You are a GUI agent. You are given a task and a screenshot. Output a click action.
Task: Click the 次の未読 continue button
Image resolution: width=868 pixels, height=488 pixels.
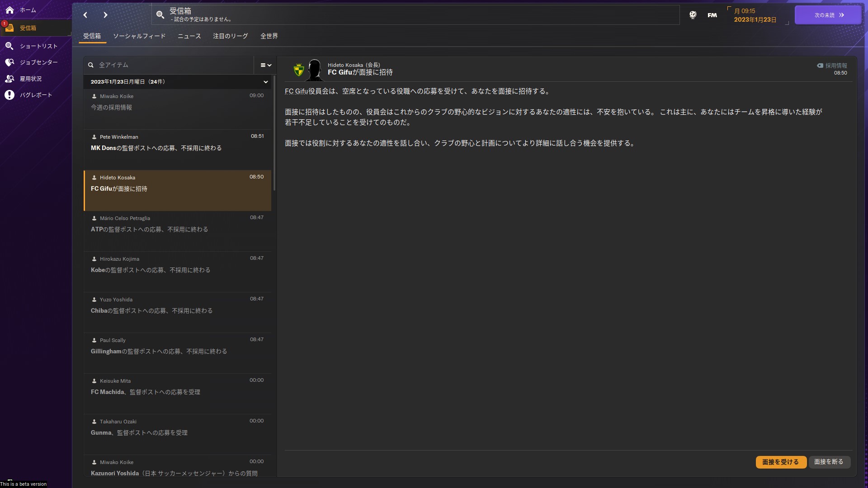point(828,15)
